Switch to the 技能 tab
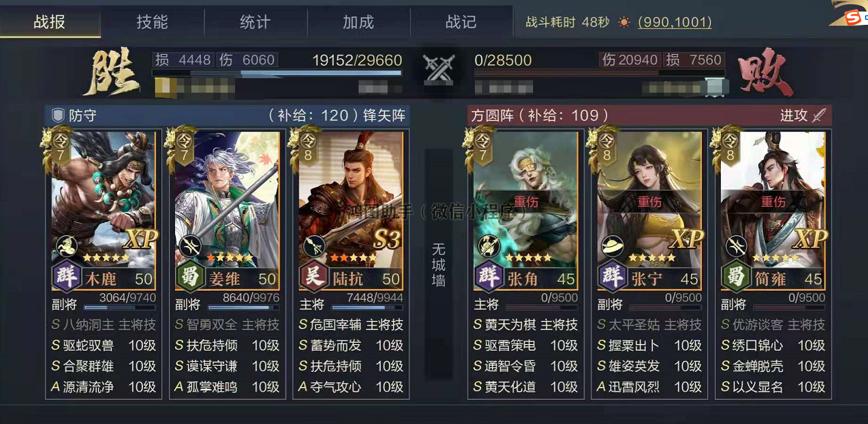868x424 pixels. coord(153,22)
